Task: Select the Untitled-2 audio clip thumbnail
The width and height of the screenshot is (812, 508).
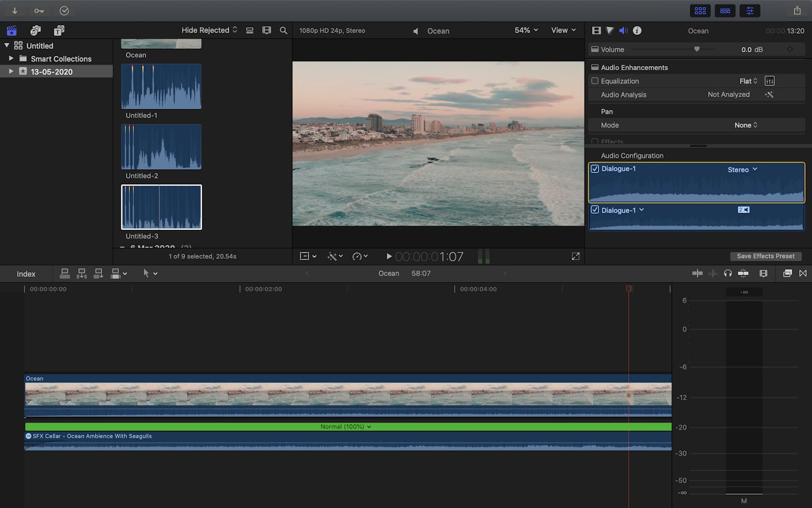Action: click(161, 147)
